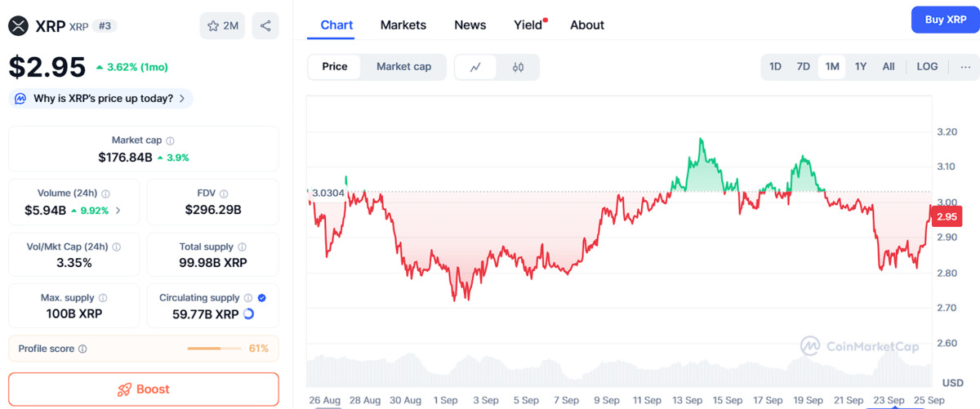This screenshot has width=980, height=409.
Task: Click the #3 rank badge
Action: click(105, 26)
